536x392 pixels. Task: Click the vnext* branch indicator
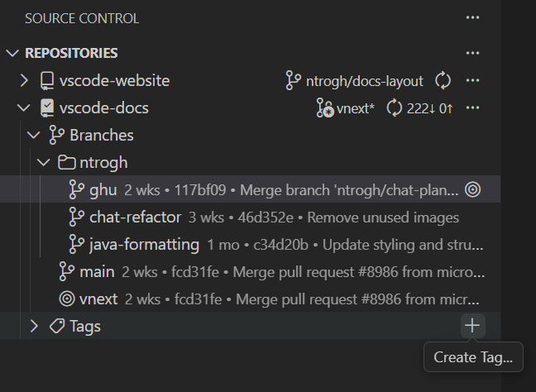point(345,108)
